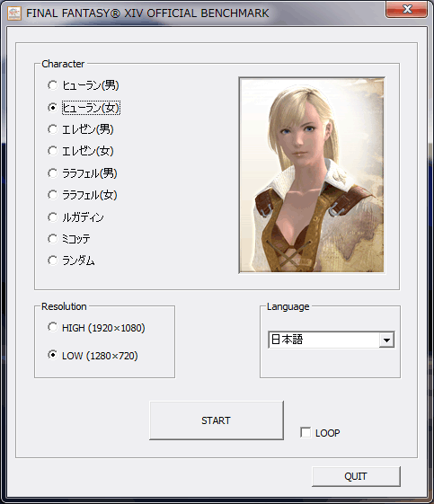Choose the ランダム random character option

tap(52, 261)
